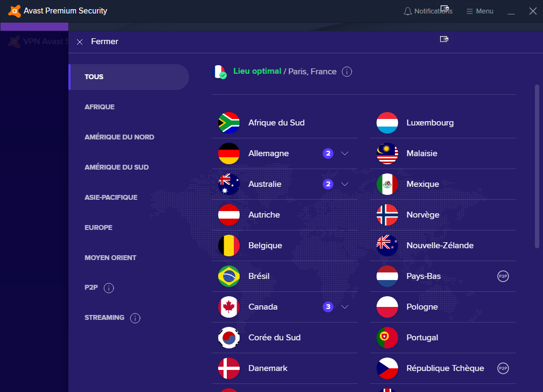The height and width of the screenshot is (392, 543).
Task: Select the Corée du Sud flag icon
Action: tap(229, 338)
